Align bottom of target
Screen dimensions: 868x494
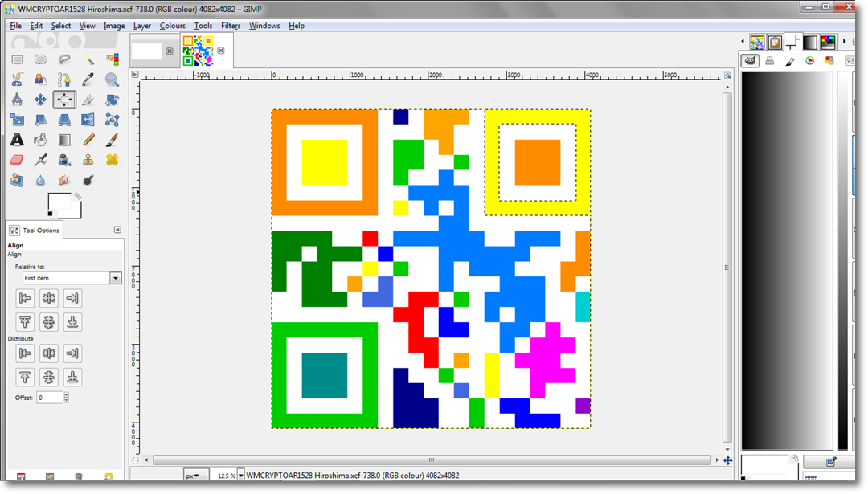tap(72, 322)
